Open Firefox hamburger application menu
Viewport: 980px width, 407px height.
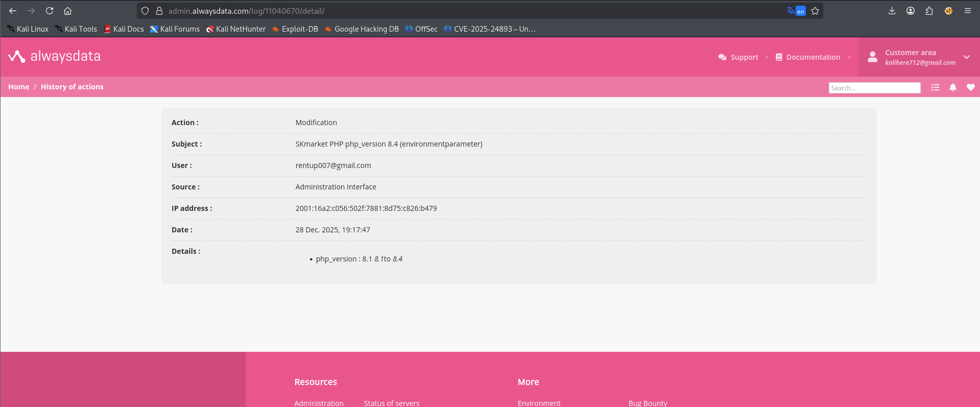[967, 11]
